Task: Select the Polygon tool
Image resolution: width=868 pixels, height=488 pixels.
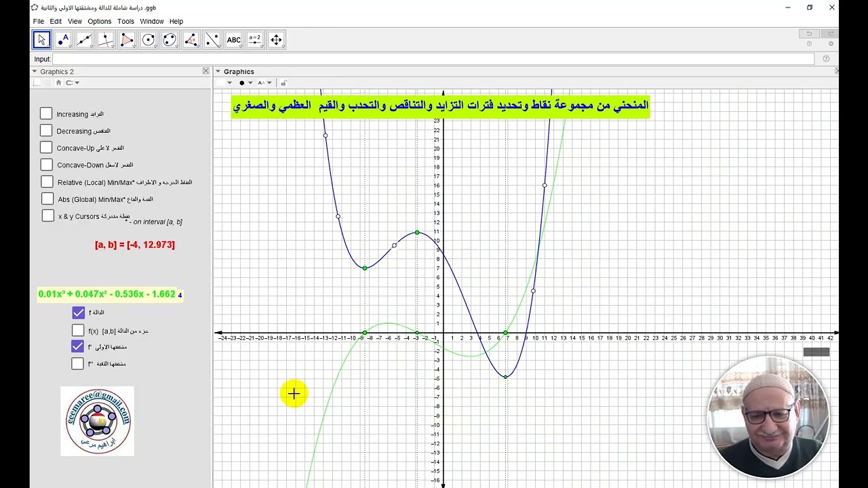Action: tap(127, 40)
